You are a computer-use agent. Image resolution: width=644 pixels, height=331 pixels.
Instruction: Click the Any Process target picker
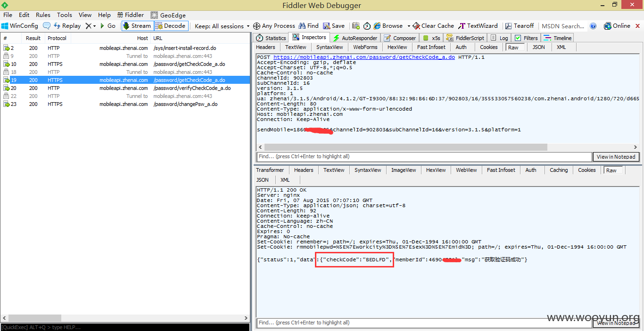coord(274,26)
